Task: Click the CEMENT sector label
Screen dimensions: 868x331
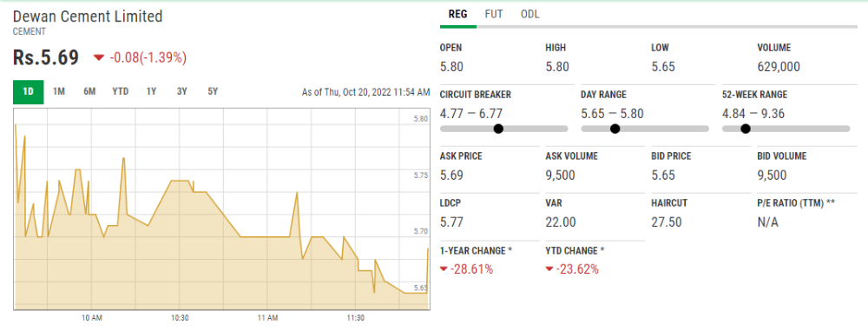Action: 30,31
